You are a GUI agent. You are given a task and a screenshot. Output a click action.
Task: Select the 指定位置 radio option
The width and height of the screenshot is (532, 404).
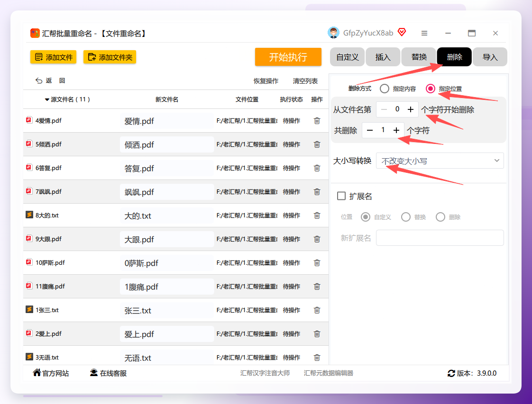click(x=431, y=89)
